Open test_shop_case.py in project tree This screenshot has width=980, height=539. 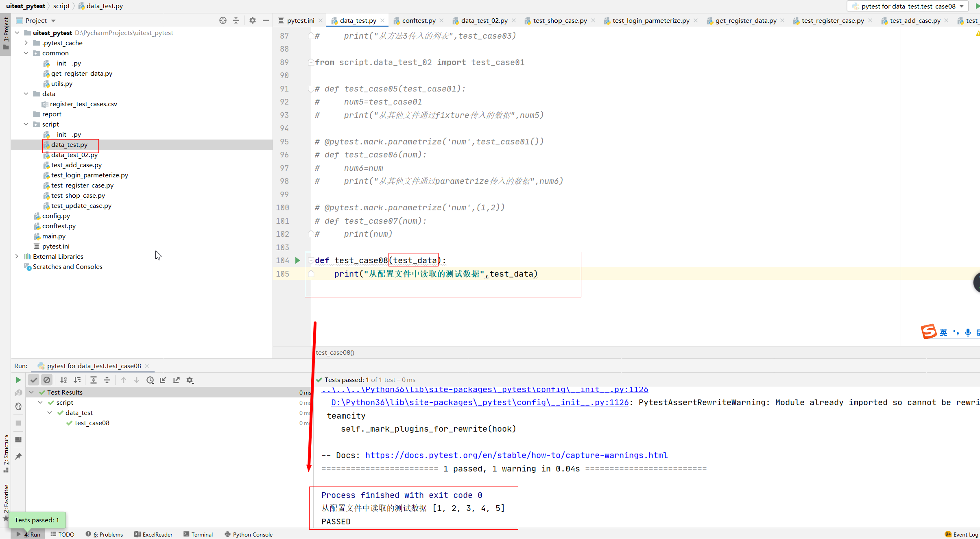78,195
